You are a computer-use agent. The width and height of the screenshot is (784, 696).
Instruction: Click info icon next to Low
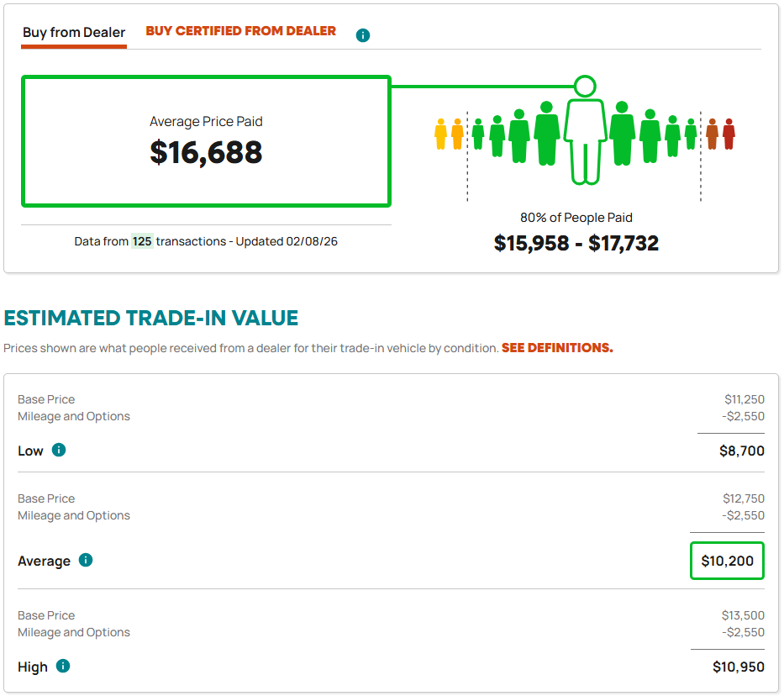[59, 450]
